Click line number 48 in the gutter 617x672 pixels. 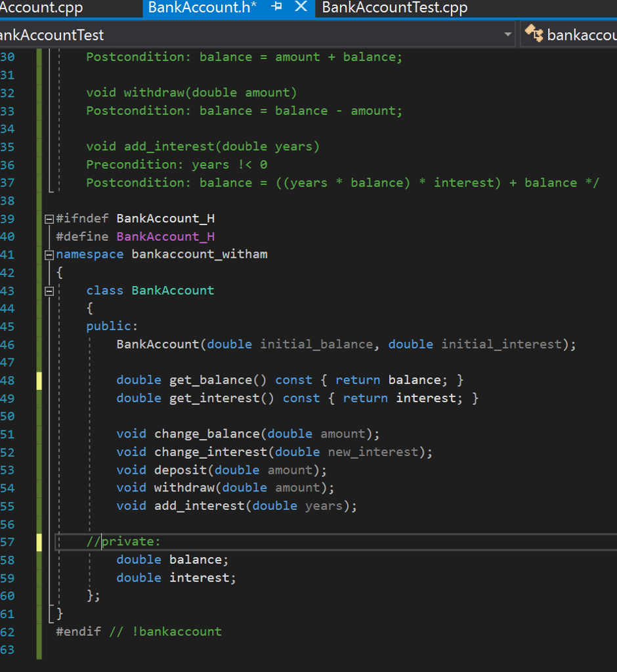pos(8,381)
